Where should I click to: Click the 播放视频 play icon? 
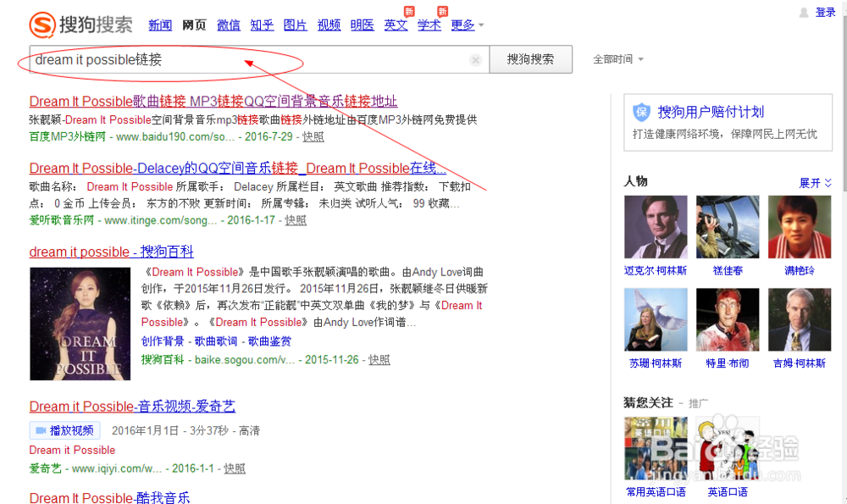(x=41, y=429)
